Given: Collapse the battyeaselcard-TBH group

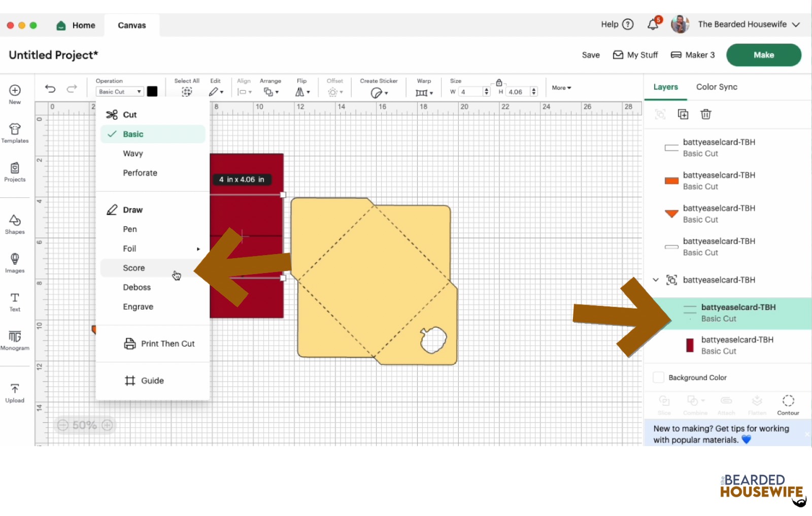Looking at the screenshot, I should [x=656, y=280].
